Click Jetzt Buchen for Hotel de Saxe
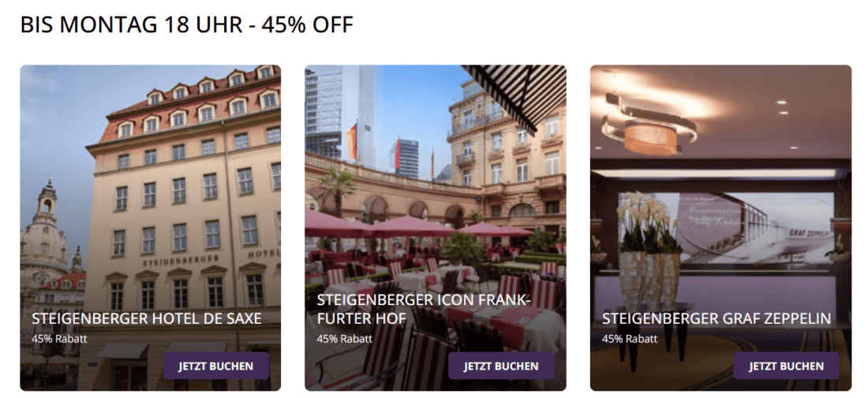 pyautogui.click(x=216, y=366)
